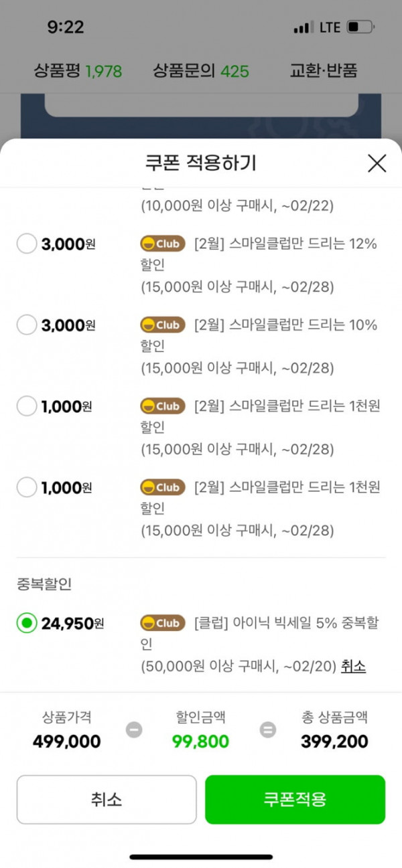Screen dimensions: 402x868
Task: Tap the 99,800 discount amount
Action: tap(200, 742)
